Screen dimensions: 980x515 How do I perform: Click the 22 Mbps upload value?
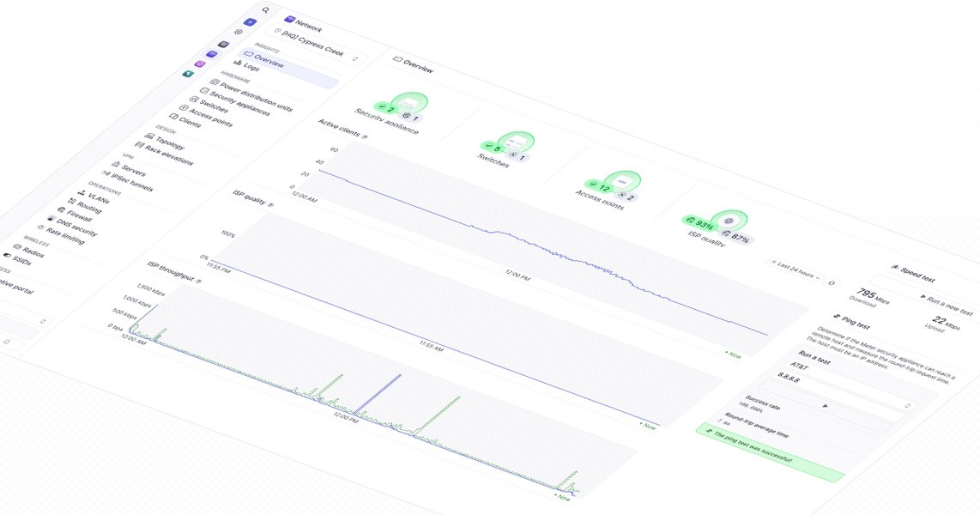point(946,323)
